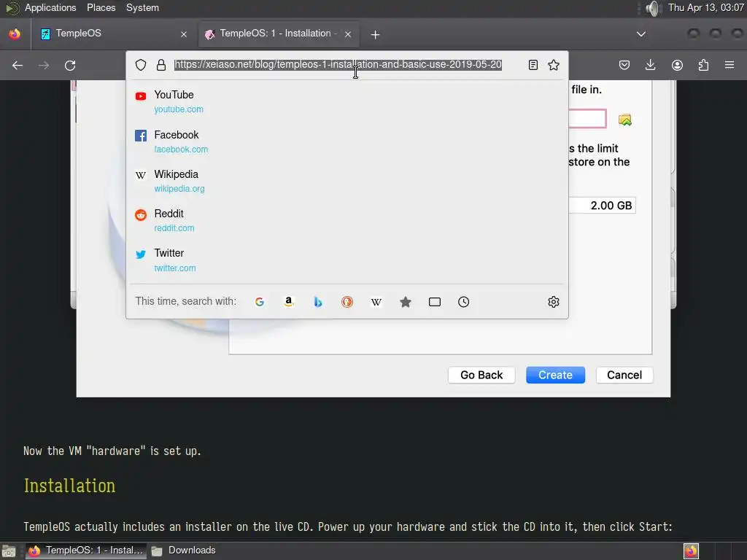This screenshot has width=747, height=560.
Task: Search history via clock icon
Action: click(463, 302)
